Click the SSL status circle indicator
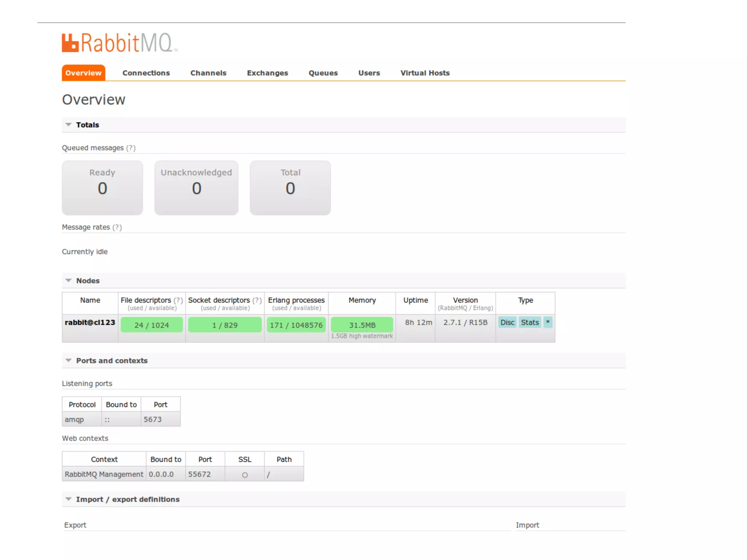747x560 pixels. click(x=245, y=475)
